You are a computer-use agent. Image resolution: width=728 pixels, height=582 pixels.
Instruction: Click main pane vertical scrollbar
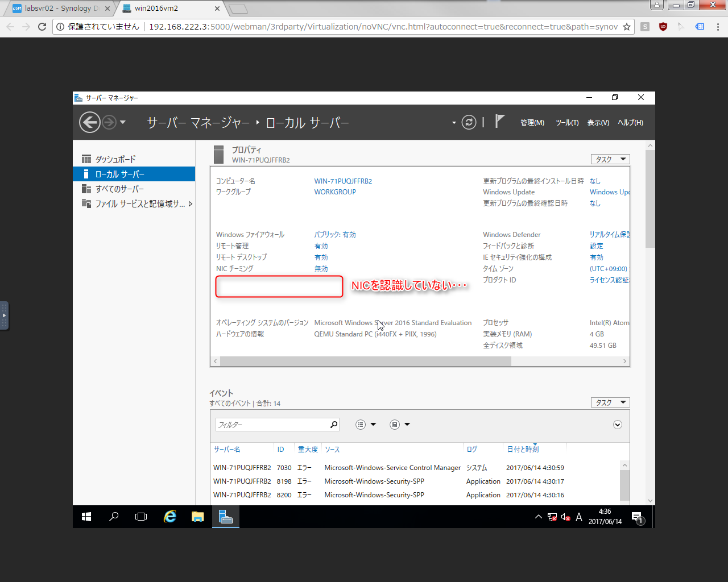coord(650,199)
